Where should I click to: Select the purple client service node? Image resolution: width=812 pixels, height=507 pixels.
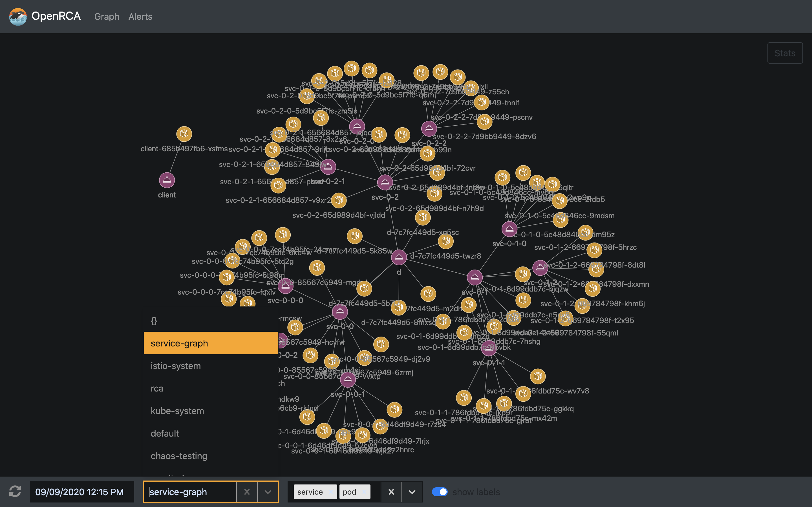pos(167,180)
